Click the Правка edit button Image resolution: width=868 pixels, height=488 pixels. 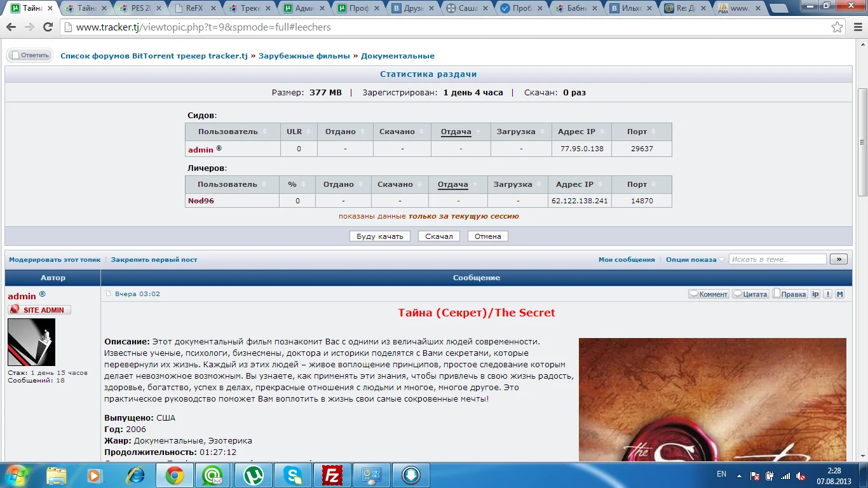(790, 294)
